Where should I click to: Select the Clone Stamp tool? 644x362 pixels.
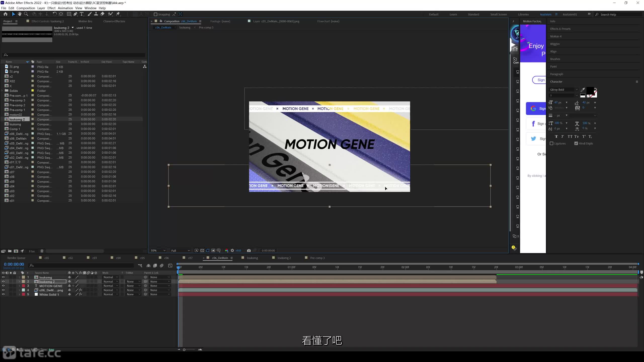(x=96, y=14)
